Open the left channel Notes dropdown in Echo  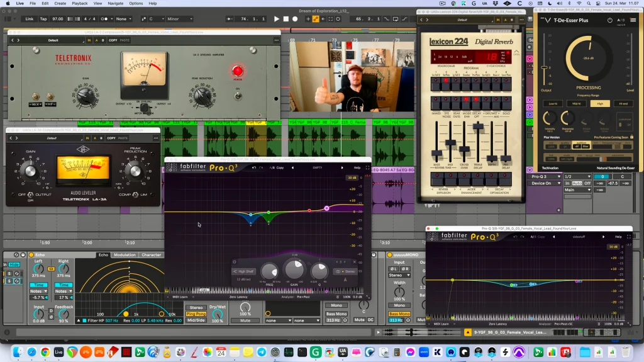38,291
